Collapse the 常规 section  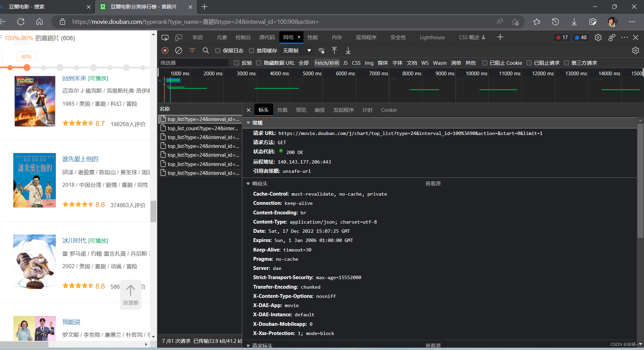248,123
